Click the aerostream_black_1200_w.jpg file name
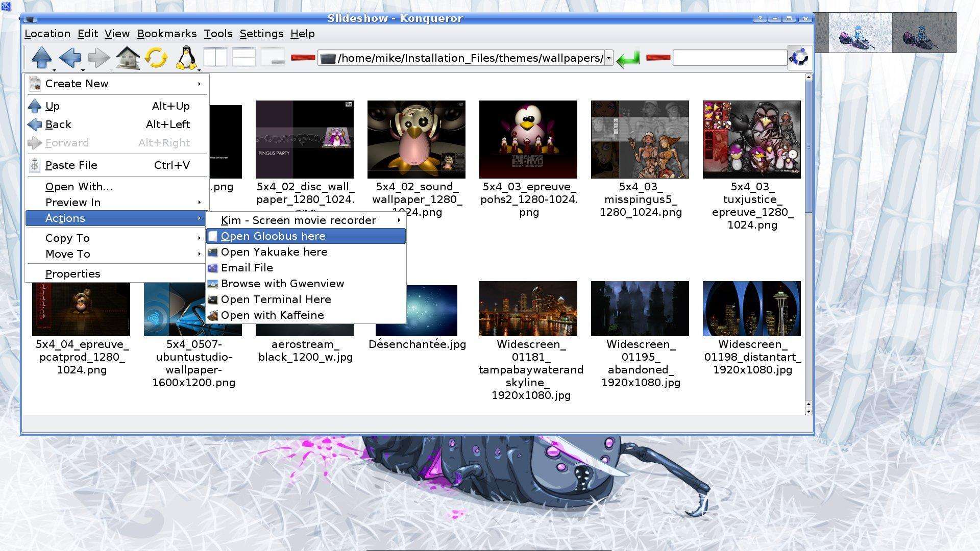 [305, 351]
